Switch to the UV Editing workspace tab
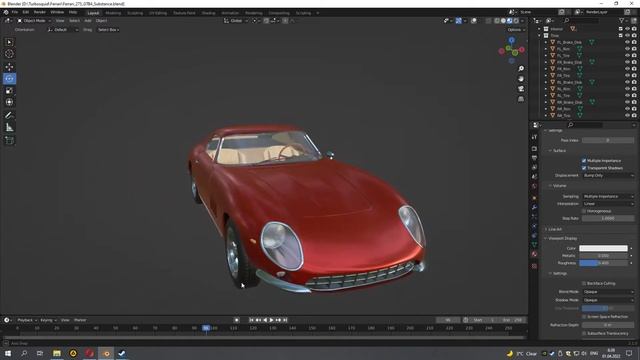This screenshot has width=640, height=360. (x=158, y=13)
